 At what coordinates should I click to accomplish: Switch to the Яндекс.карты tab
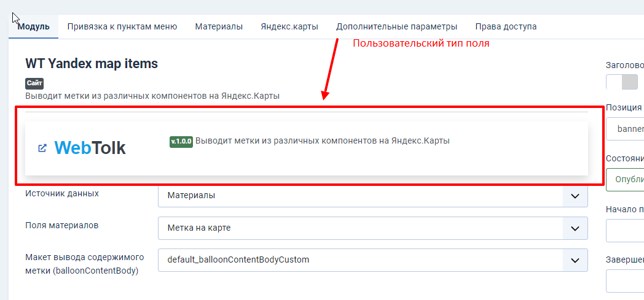click(x=289, y=26)
